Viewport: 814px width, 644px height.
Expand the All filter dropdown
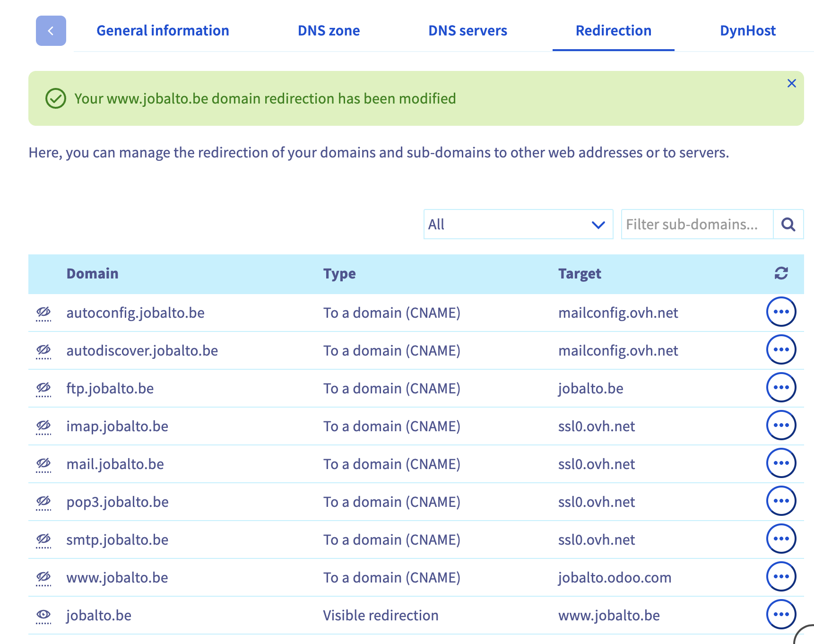coord(518,224)
